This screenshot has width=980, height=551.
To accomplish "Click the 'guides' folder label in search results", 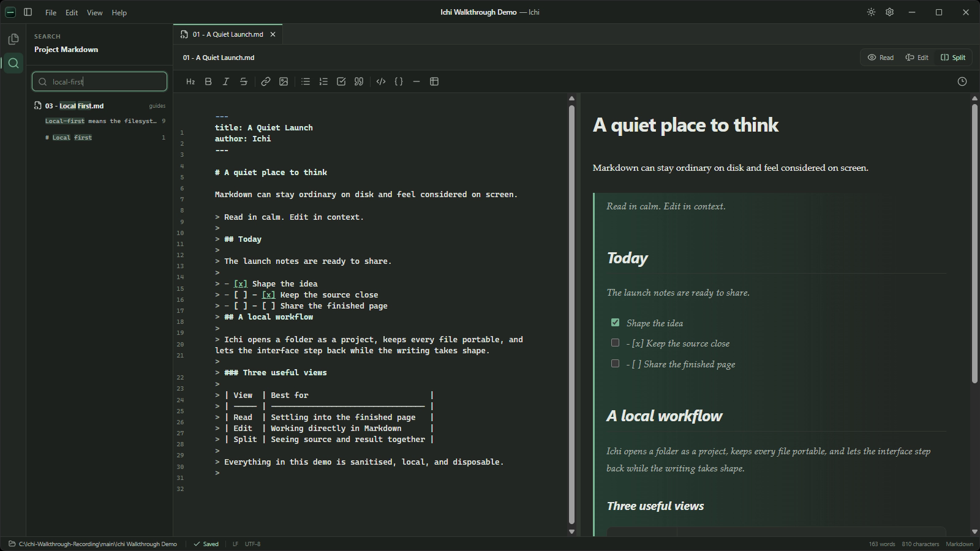I will click(157, 106).
